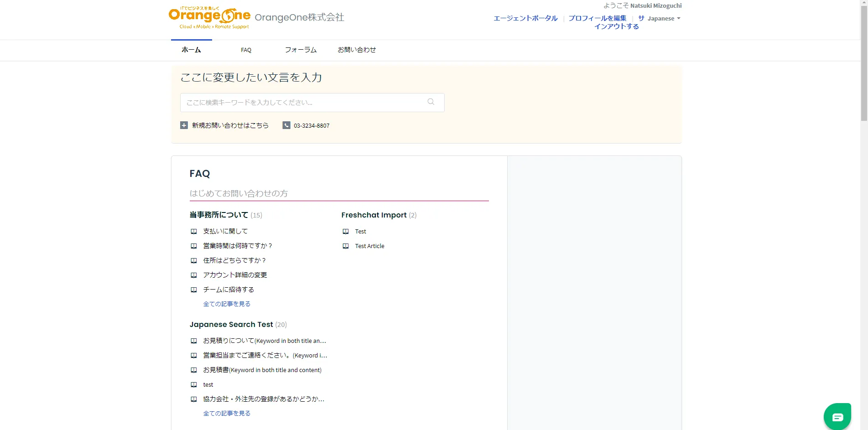Image resolution: width=868 pixels, height=430 pixels.
Task: Open the chat widget bubble
Action: coord(837,416)
